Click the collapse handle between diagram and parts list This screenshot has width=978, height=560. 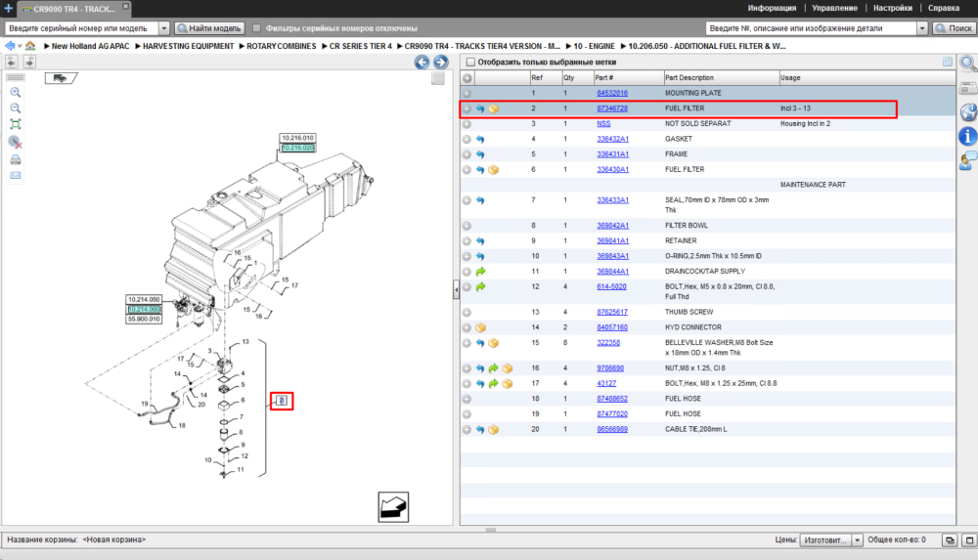(x=456, y=289)
